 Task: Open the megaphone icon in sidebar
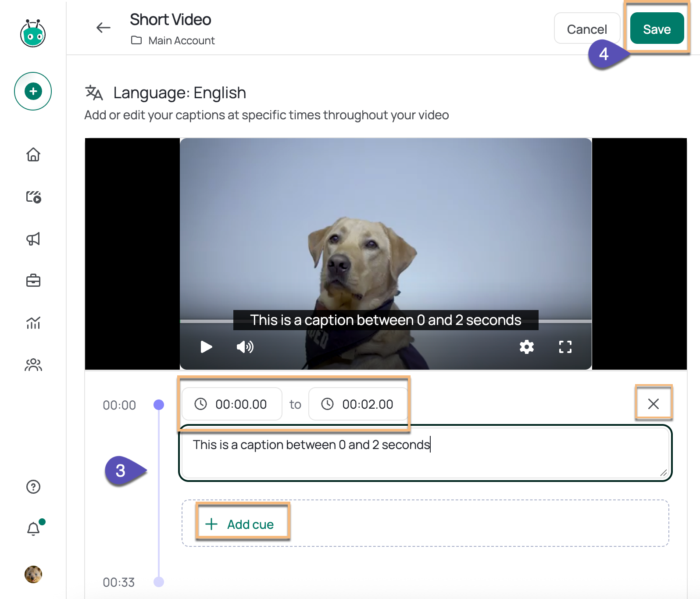pyautogui.click(x=33, y=239)
